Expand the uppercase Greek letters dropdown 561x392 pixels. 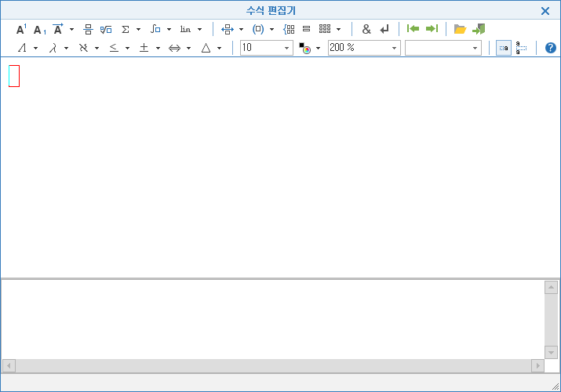click(35, 48)
